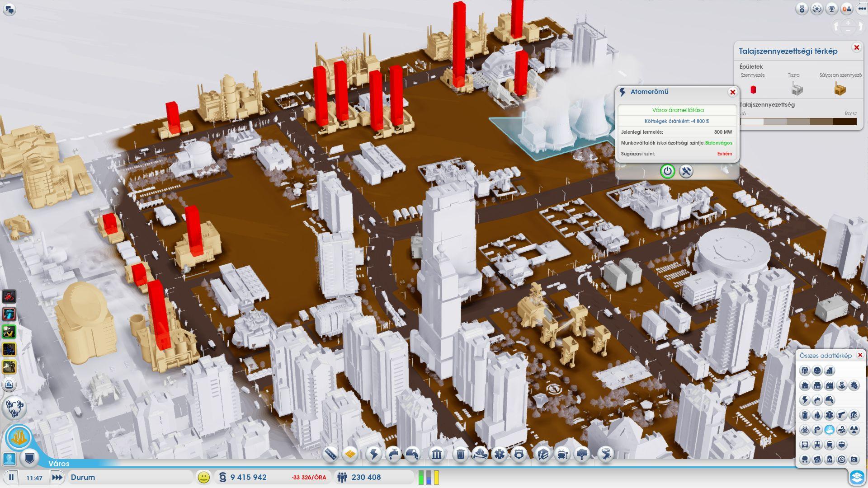
Task: Open the Parks tree menu
Action: [582, 454]
